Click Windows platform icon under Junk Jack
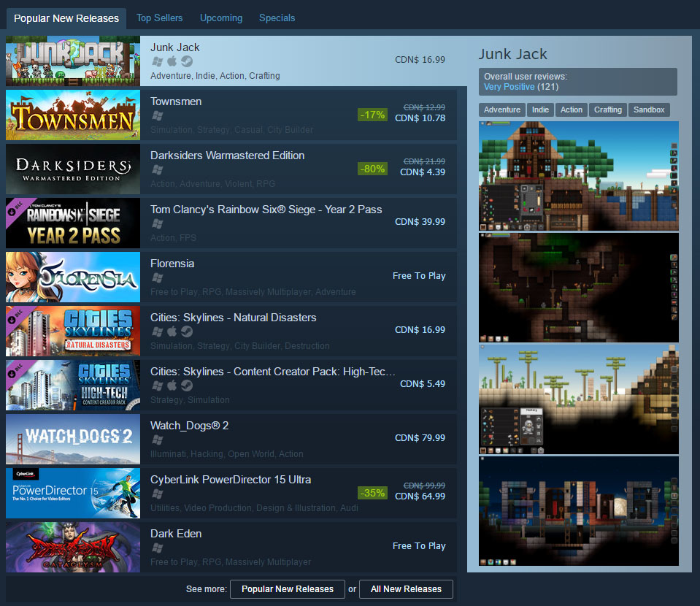 157,61
